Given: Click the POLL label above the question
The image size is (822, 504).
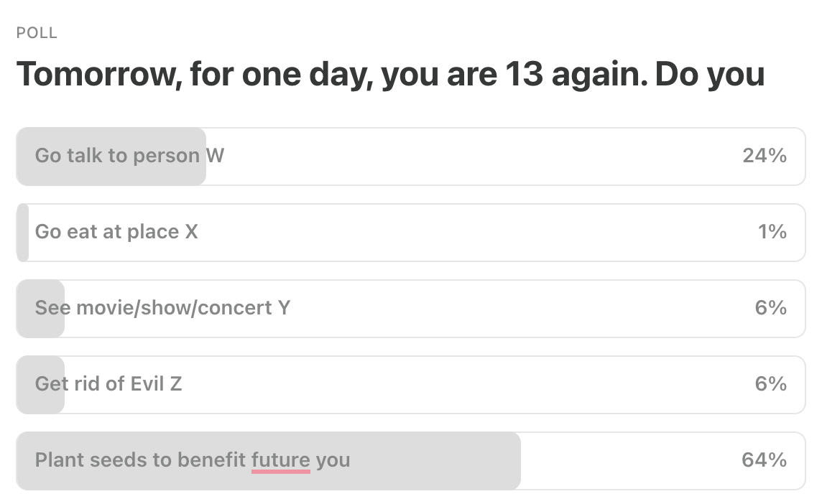Looking at the screenshot, I should coord(37,33).
